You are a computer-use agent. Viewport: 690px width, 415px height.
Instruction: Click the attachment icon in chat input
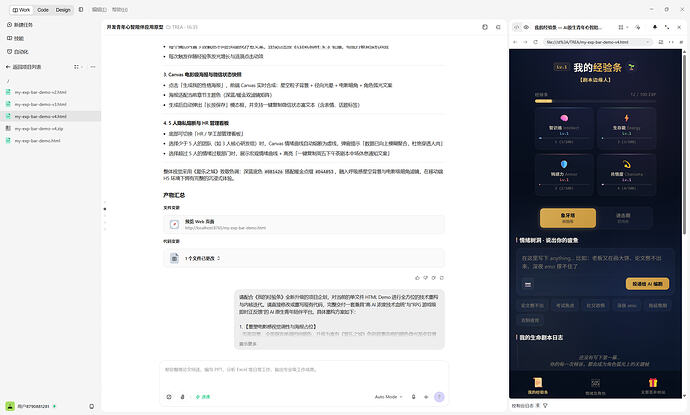coord(183,397)
